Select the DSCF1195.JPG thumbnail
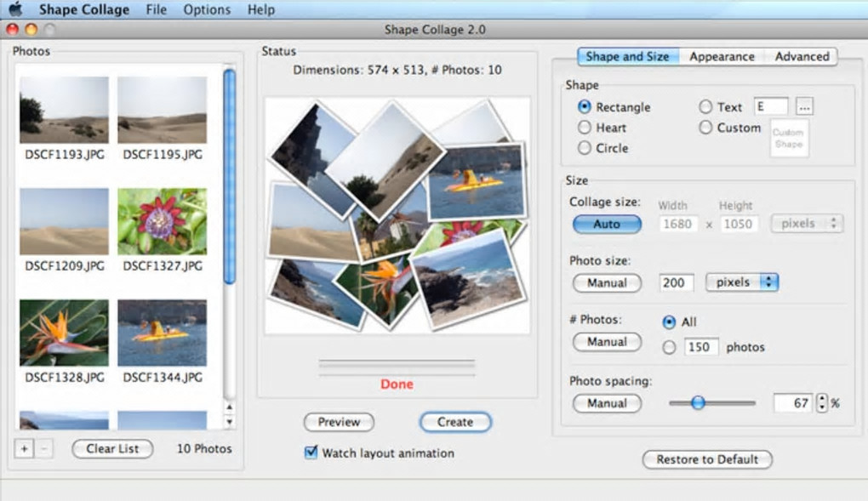The width and height of the screenshot is (868, 501). point(163,110)
